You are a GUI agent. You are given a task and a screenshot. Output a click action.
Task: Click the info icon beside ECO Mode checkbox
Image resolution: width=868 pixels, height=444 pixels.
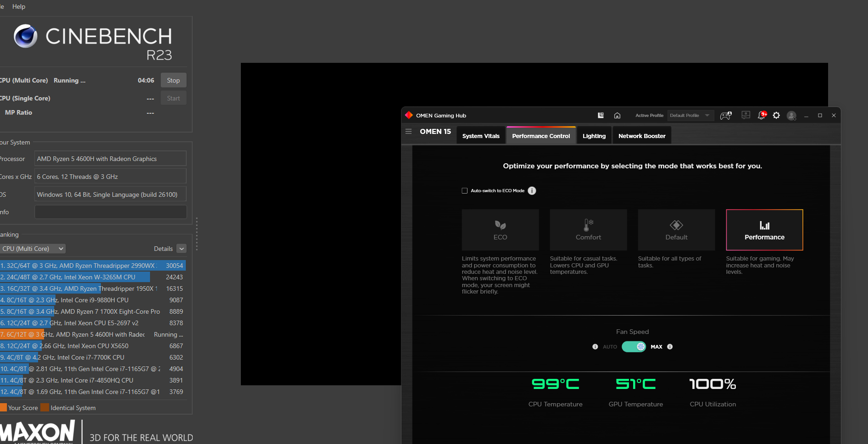click(532, 190)
